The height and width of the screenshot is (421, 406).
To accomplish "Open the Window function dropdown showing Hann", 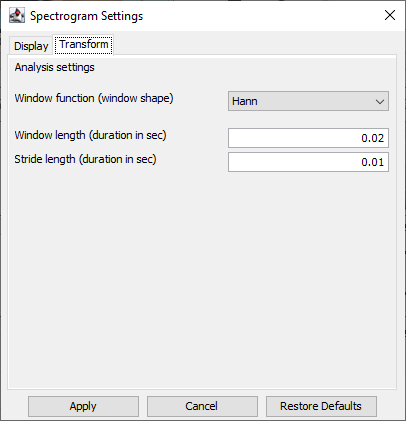I will (308, 101).
